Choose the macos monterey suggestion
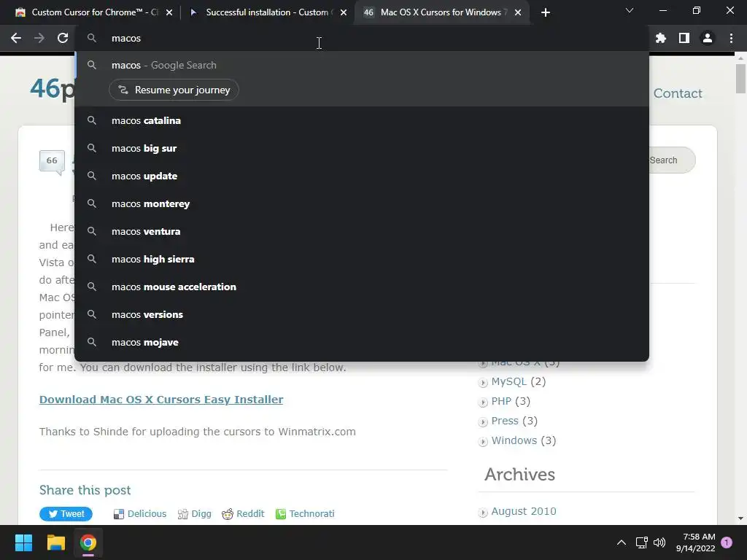 click(x=362, y=204)
